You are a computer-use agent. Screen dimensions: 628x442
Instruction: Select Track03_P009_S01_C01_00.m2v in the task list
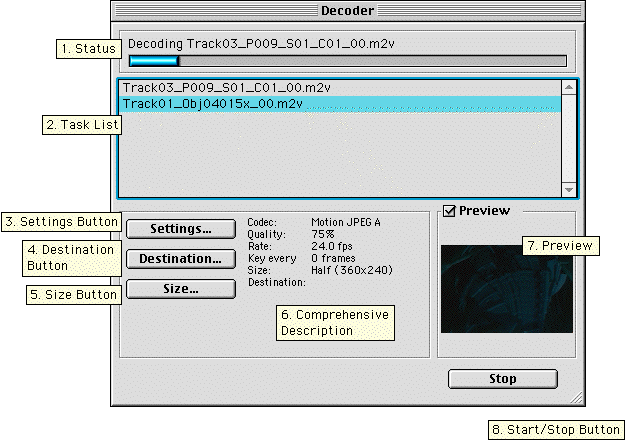pos(340,88)
